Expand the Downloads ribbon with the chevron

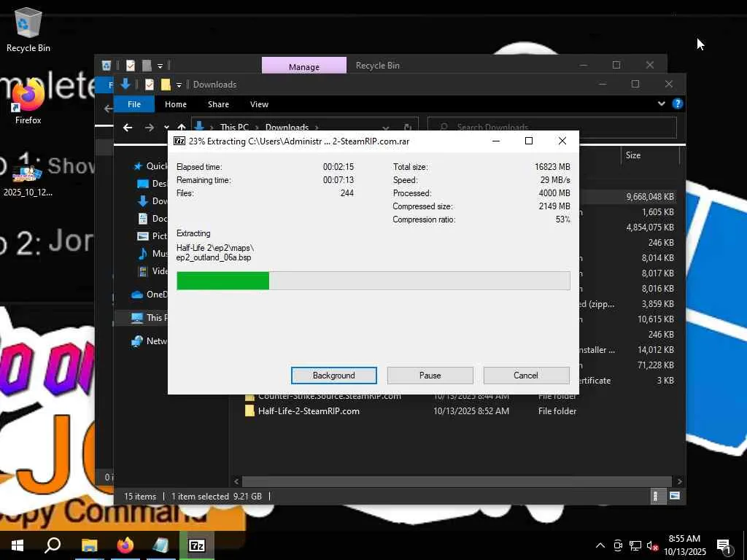point(661,104)
